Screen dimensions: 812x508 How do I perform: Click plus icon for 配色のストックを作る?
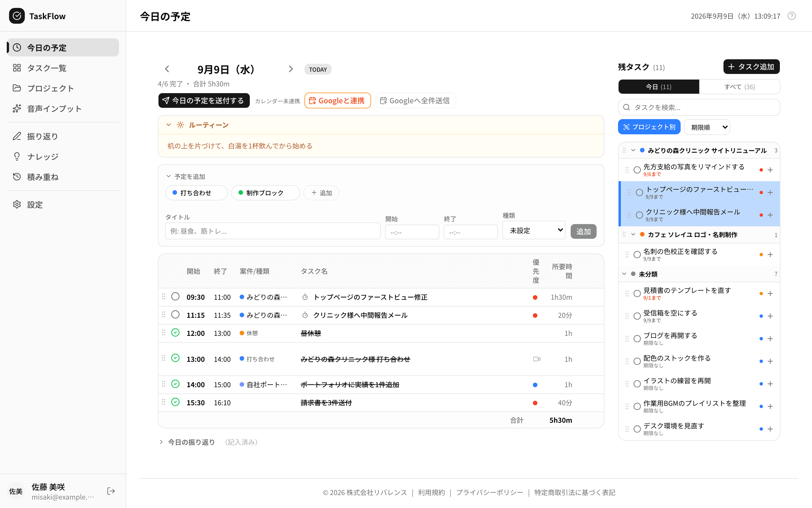pos(770,361)
